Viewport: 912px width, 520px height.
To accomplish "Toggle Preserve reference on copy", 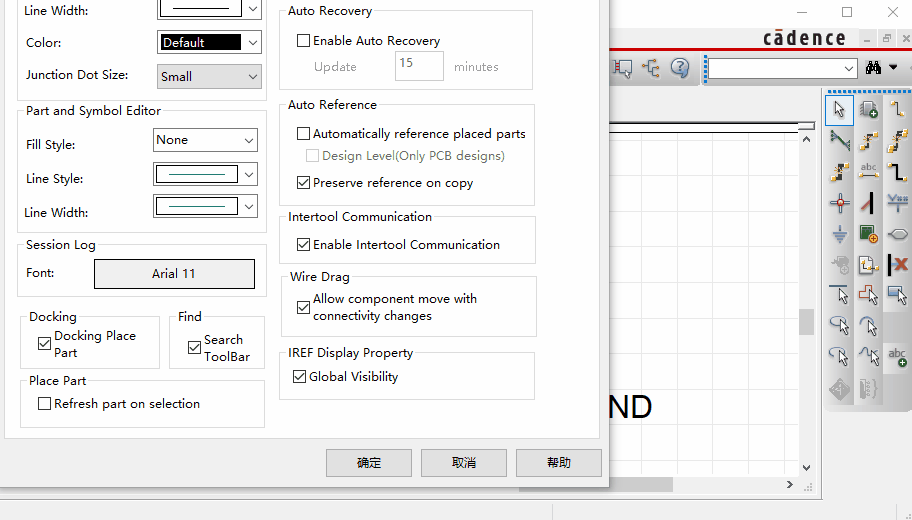I will point(304,183).
